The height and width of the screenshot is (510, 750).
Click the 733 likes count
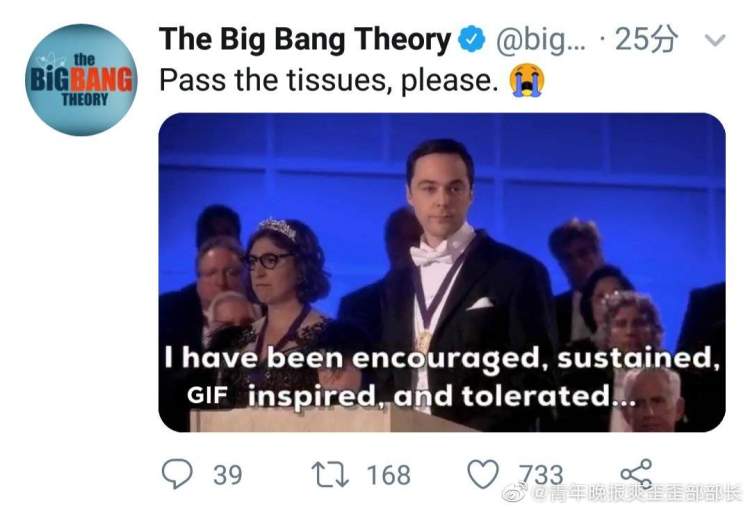coord(541,475)
